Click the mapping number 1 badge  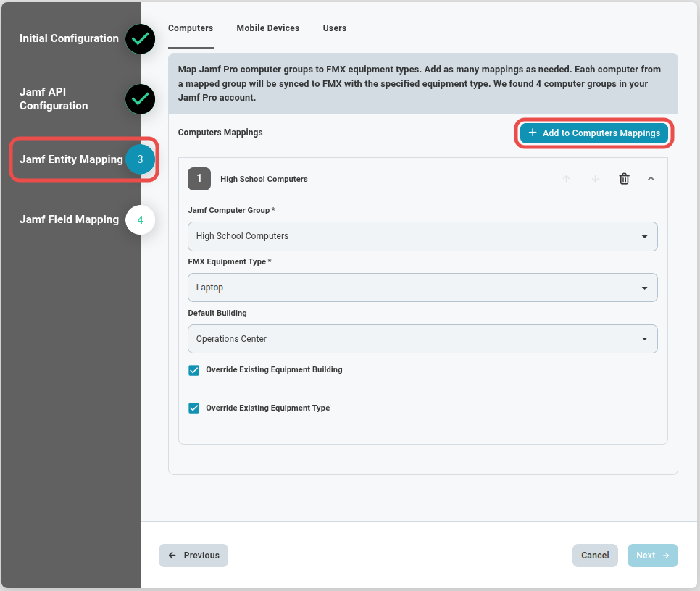199,179
